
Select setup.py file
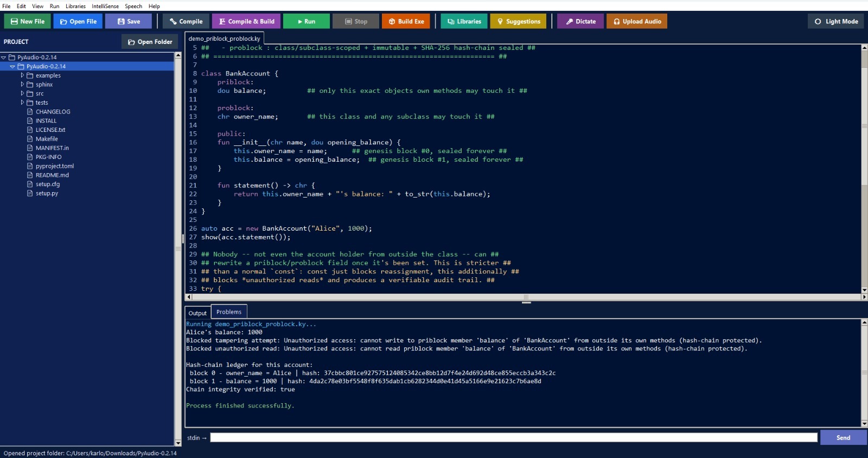(47, 193)
